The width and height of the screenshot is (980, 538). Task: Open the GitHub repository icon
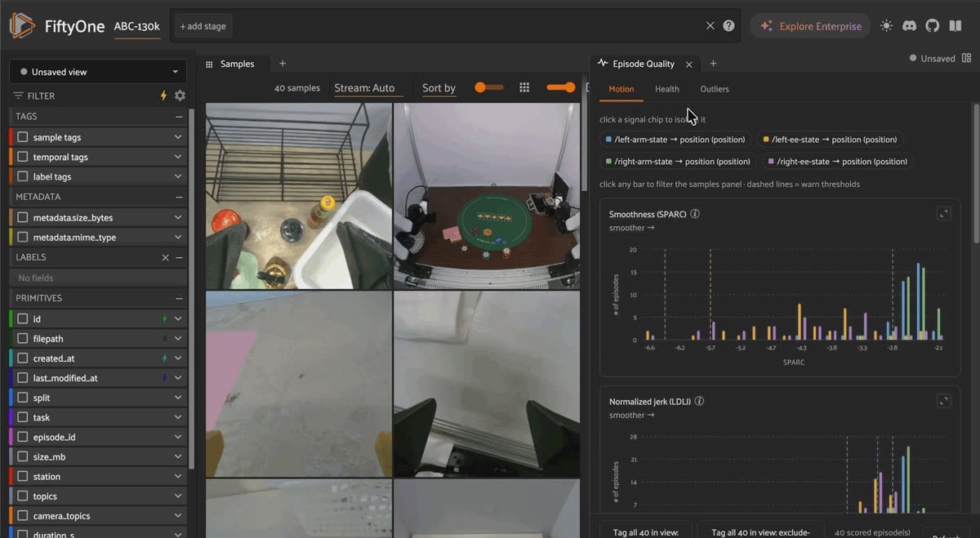tap(933, 26)
